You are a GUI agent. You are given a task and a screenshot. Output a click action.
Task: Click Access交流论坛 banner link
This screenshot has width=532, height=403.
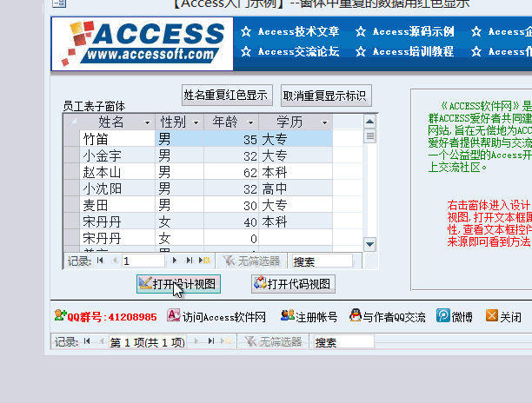pos(290,51)
